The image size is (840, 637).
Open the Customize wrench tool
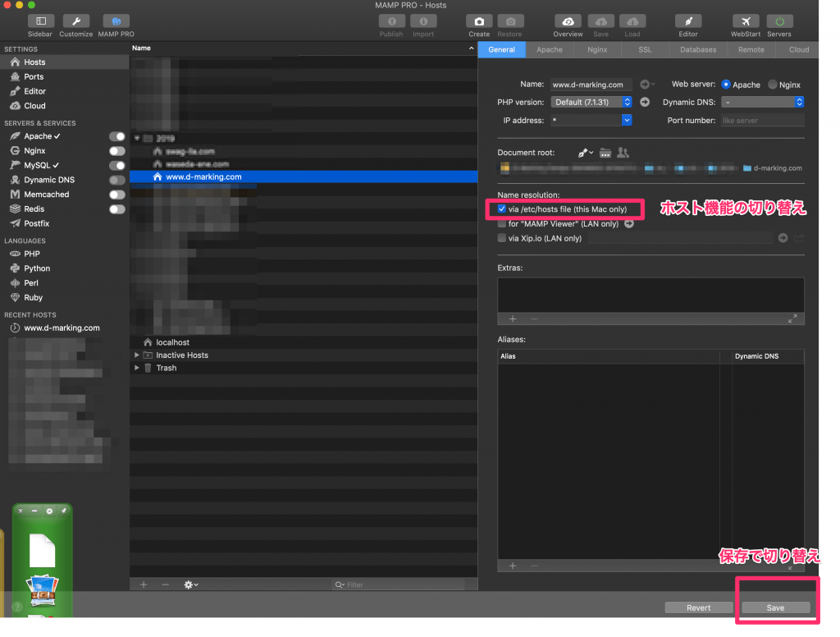tap(76, 21)
